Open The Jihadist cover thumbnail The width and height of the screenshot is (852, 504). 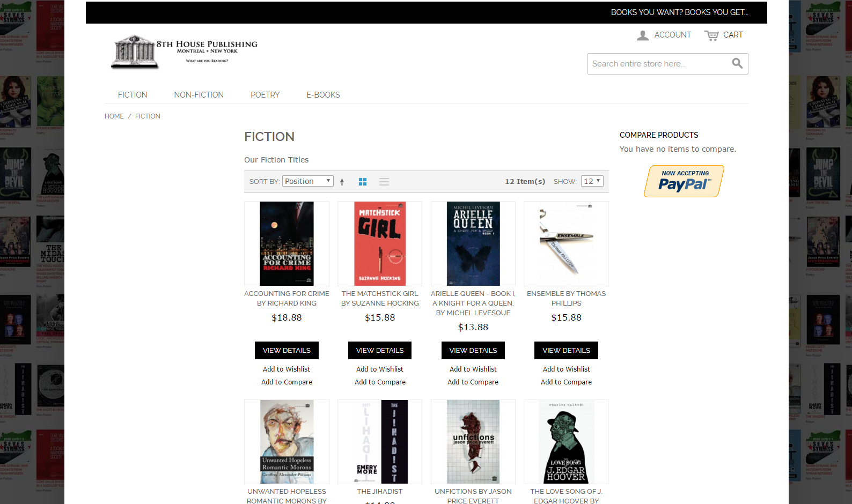(380, 442)
